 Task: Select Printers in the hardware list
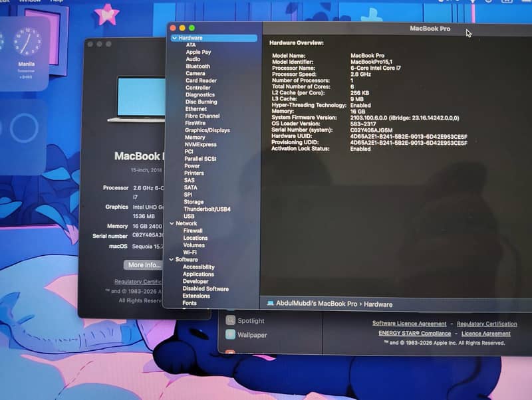[194, 173]
